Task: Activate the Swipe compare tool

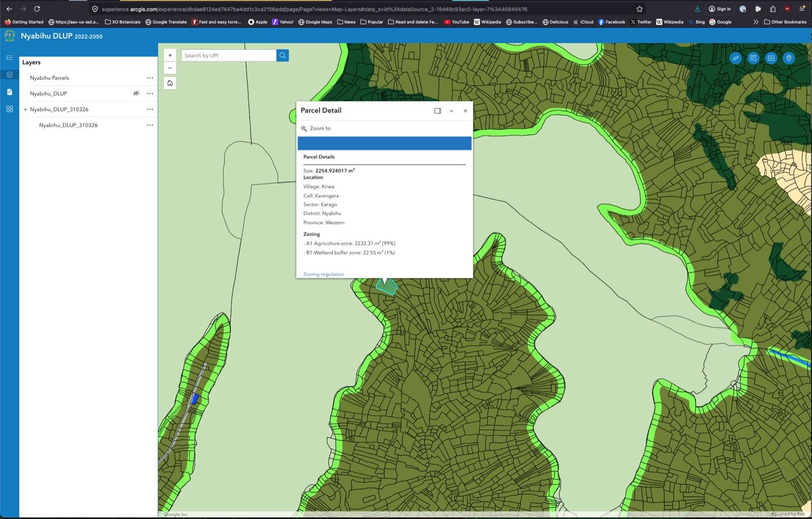Action: (771, 58)
